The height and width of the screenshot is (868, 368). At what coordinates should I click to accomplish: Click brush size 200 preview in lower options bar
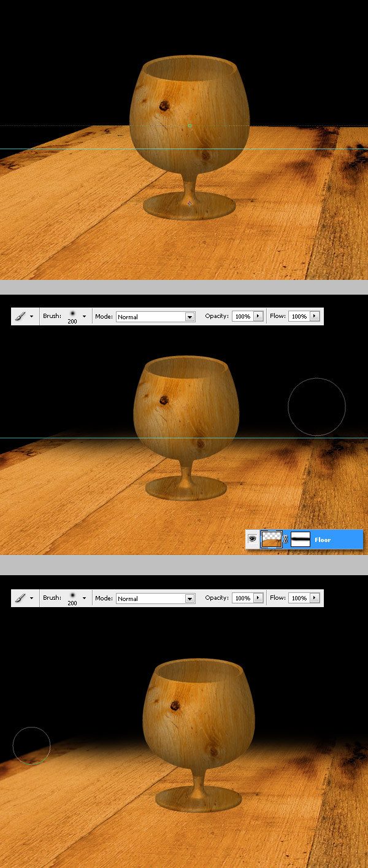point(72,599)
